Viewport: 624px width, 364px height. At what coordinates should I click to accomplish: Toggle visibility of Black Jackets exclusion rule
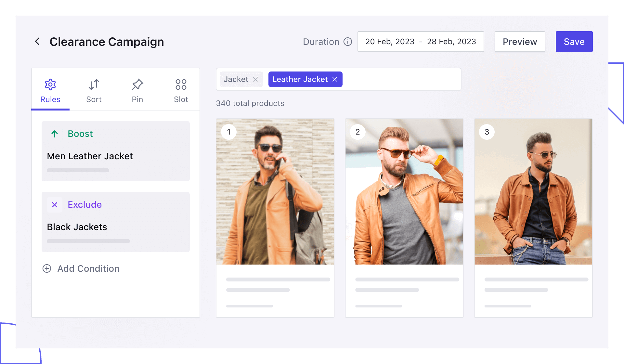click(54, 204)
